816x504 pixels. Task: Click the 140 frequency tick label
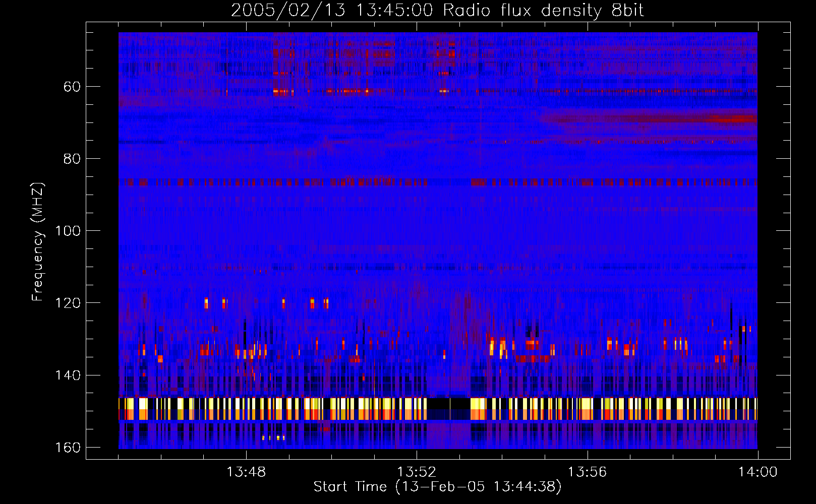(67, 375)
